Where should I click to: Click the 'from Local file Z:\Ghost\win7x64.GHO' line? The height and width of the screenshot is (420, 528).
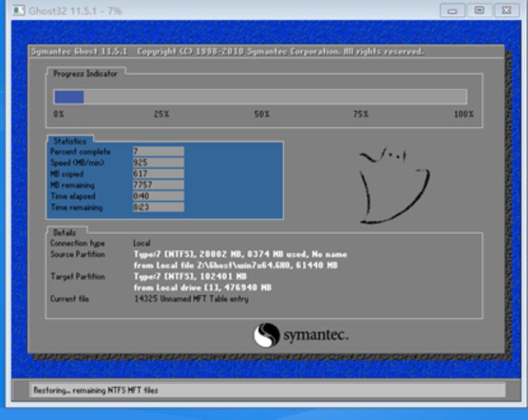pos(236,265)
